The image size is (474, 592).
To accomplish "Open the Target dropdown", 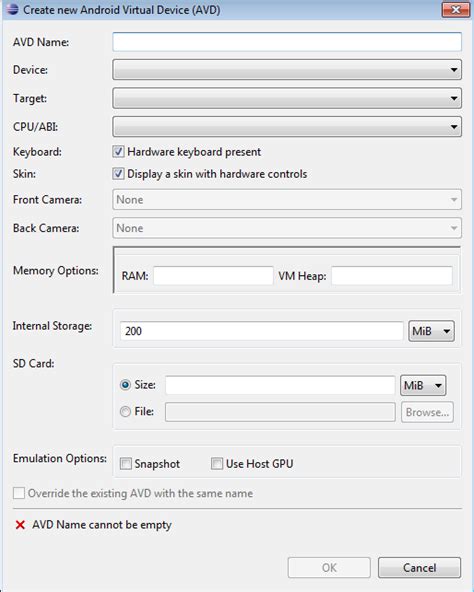I will coord(287,98).
